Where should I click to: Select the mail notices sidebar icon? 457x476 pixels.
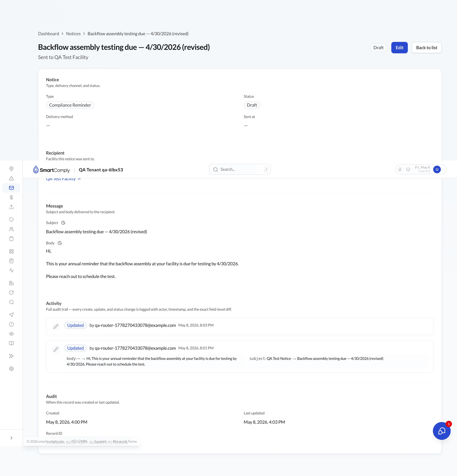[x=11, y=188]
